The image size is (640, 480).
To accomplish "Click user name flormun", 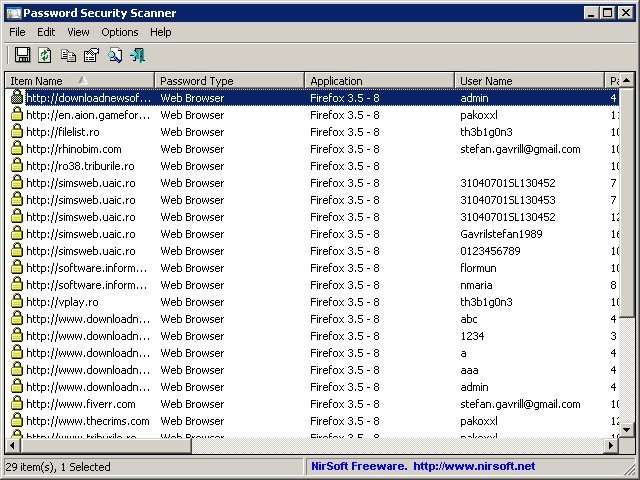I will (x=478, y=268).
